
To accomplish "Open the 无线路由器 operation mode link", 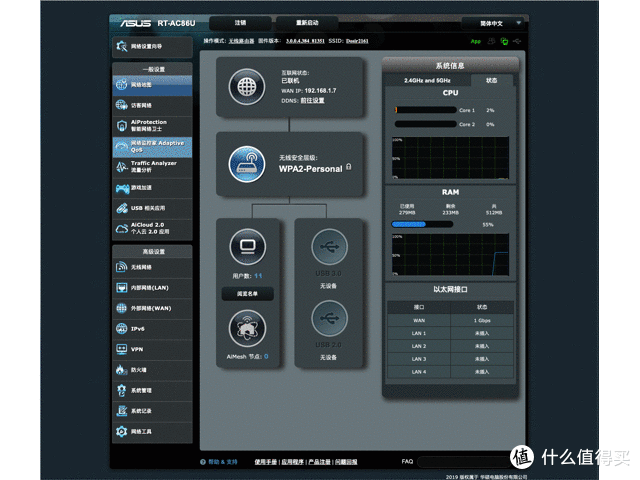I will tap(241, 41).
